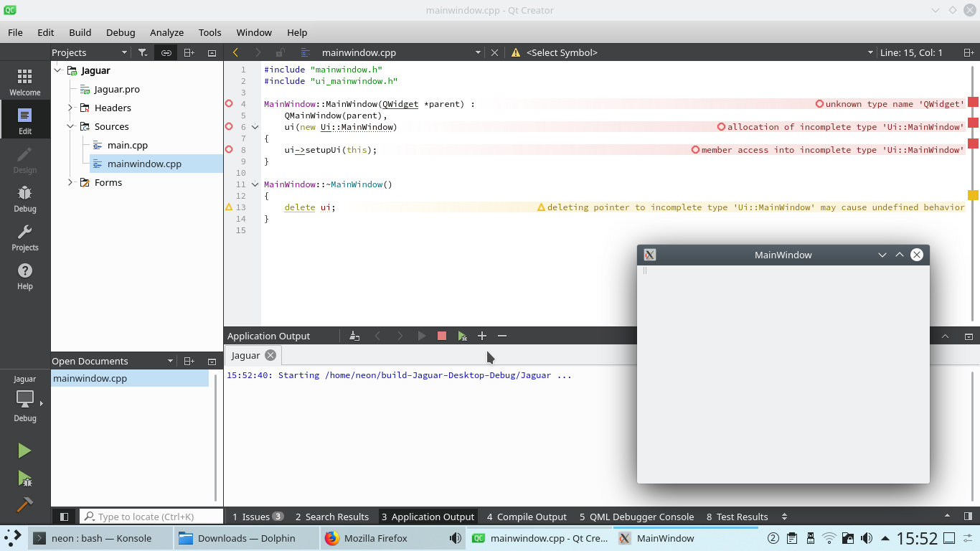Screen dimensions: 980x551
Task: Start debugging with the debug-run sidebar icon
Action: [24, 479]
